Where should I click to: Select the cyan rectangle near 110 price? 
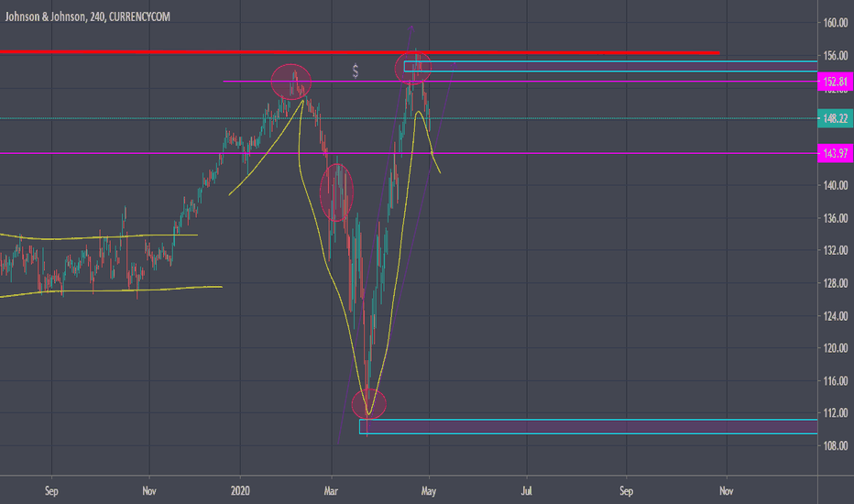click(x=588, y=427)
